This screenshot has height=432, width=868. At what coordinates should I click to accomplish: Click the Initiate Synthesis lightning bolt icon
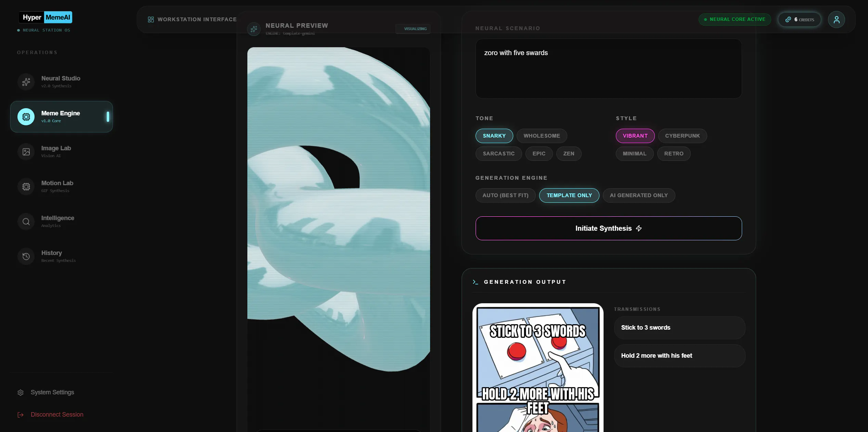click(x=639, y=228)
